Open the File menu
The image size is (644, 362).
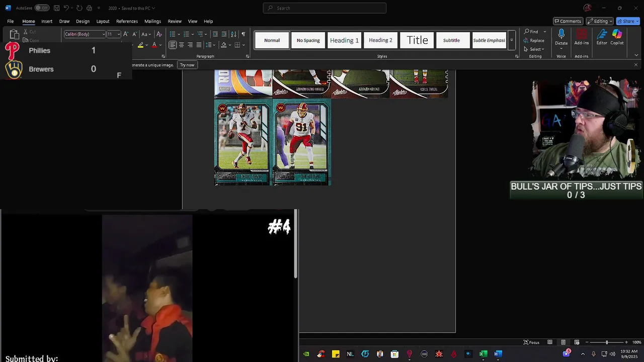(x=11, y=21)
